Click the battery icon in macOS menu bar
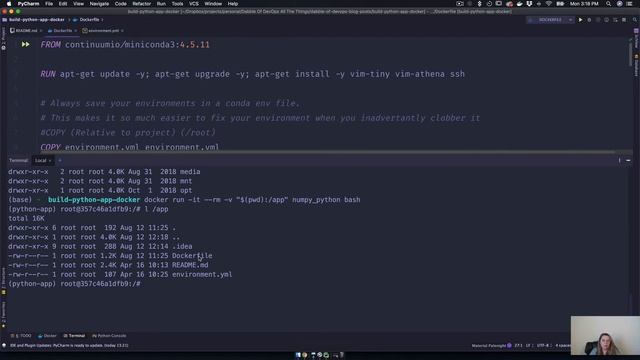The height and width of the screenshot is (360, 640). [560, 4]
